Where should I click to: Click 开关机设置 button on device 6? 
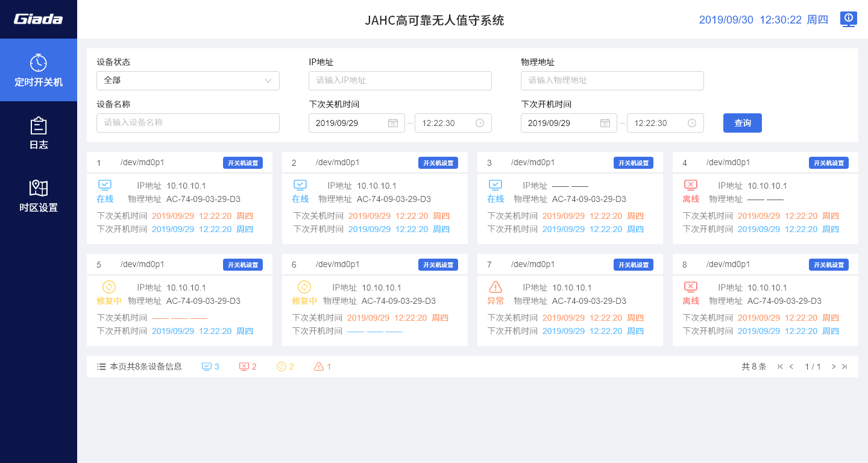[438, 265]
